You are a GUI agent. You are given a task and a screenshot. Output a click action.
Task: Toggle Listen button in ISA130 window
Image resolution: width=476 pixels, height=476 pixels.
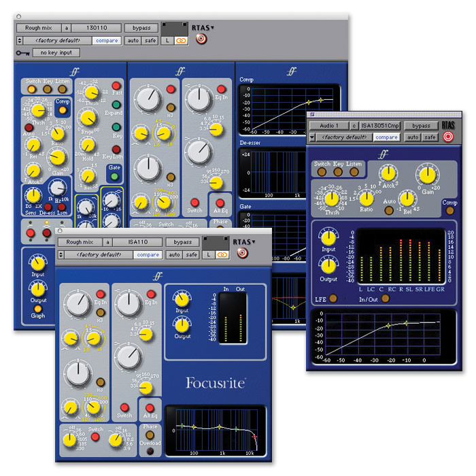[x=63, y=89]
